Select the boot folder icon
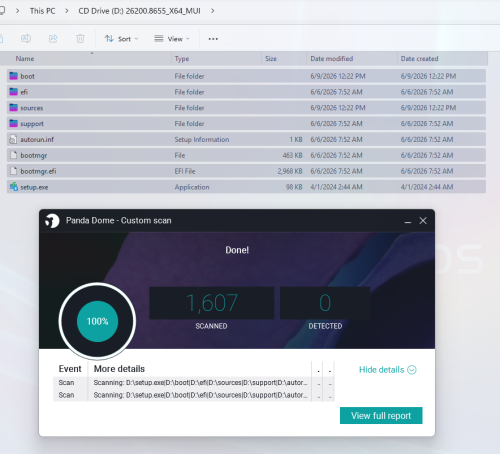Image resolution: width=500 pixels, height=454 pixels. (13, 76)
